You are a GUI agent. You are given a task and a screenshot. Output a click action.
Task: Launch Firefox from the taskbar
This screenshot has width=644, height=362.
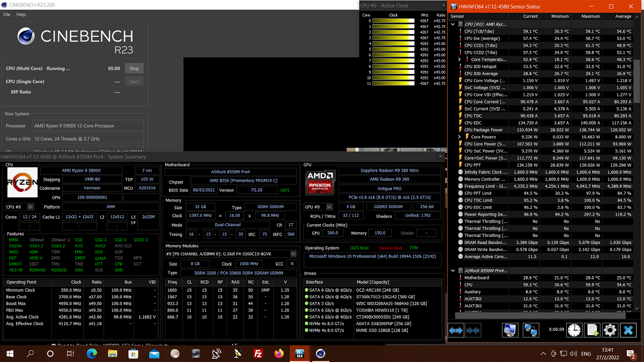[279, 353]
